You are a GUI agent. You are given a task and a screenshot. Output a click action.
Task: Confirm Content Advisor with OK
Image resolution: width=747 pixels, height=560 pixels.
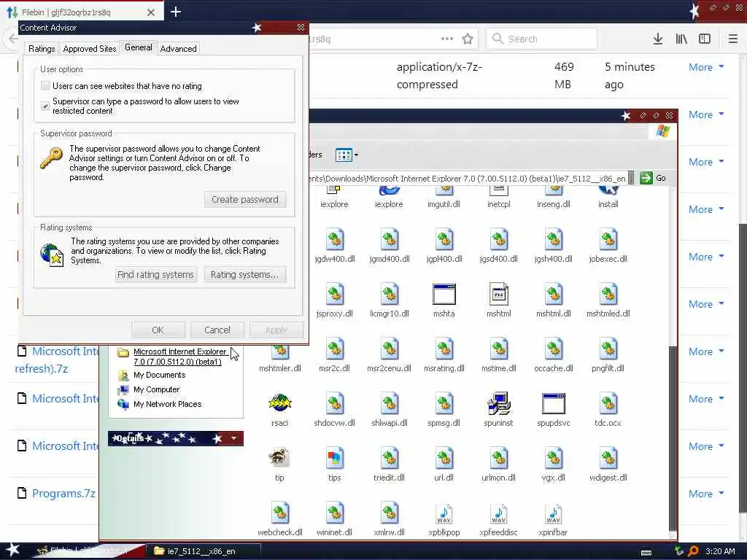click(158, 330)
